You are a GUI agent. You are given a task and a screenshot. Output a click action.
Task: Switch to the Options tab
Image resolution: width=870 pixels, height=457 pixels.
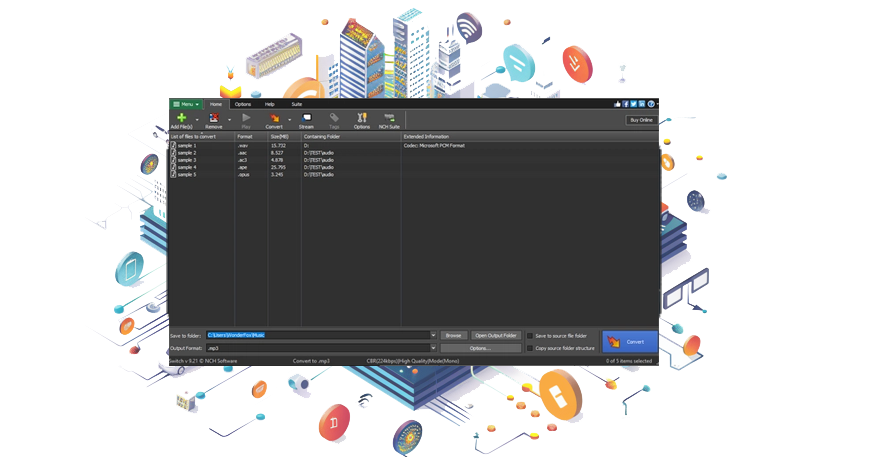[x=242, y=104]
